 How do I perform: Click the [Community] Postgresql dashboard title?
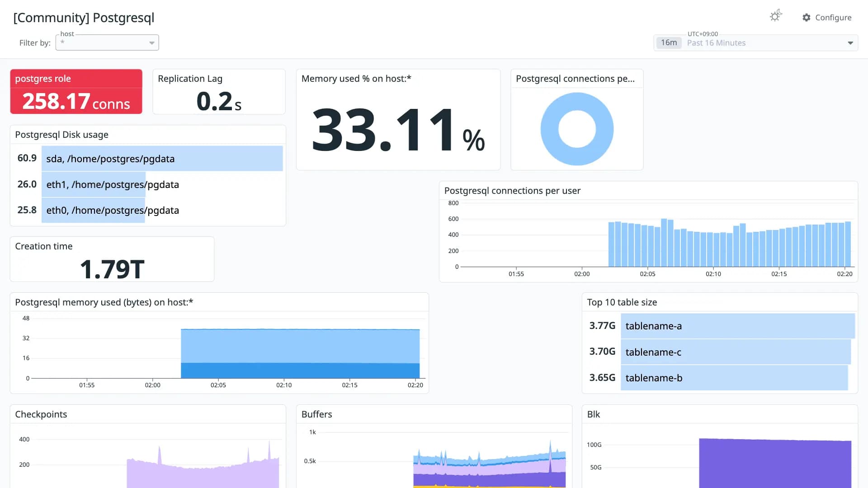point(84,18)
